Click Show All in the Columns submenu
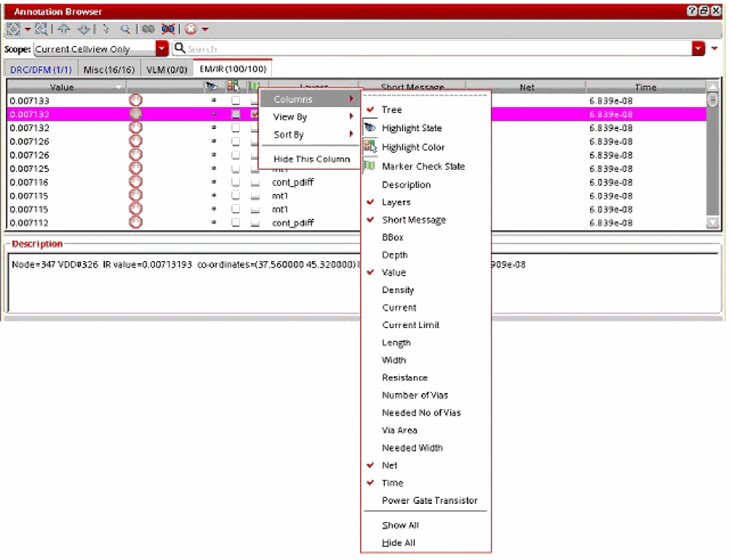Viewport: 730px width, 560px height. [x=400, y=525]
